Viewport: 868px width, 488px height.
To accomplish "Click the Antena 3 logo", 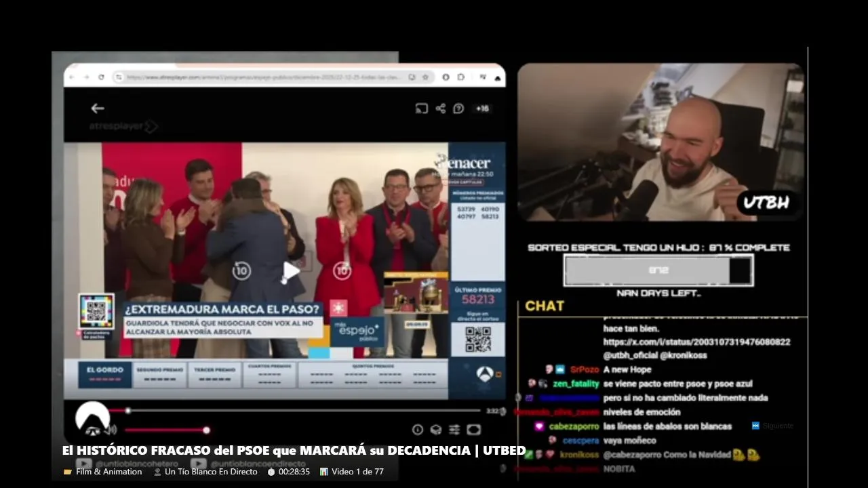I will pyautogui.click(x=484, y=374).
